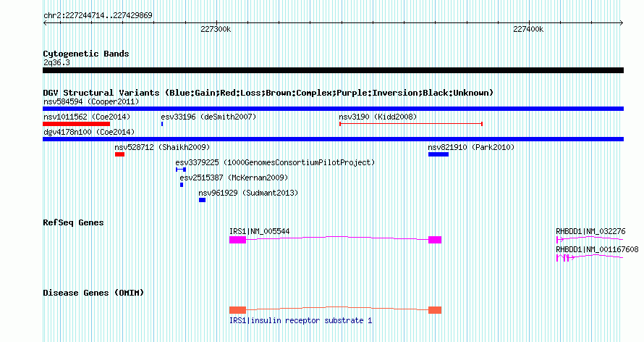Open IRS1 insulin receptor substrate 1 link
The image size is (644, 342).
300,320
